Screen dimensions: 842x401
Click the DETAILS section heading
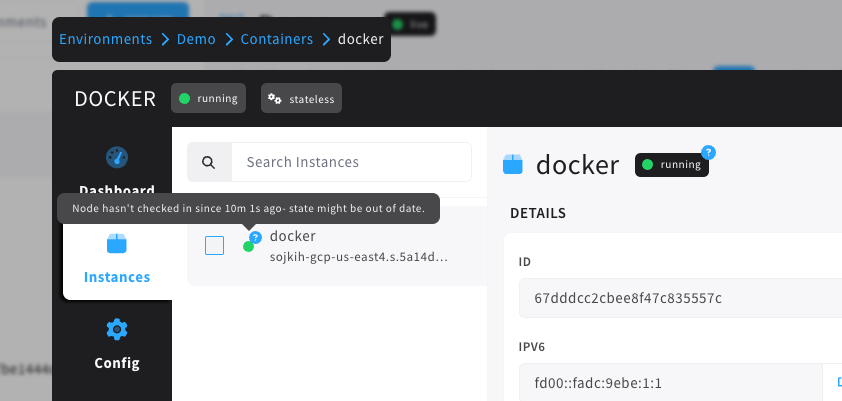(x=538, y=213)
